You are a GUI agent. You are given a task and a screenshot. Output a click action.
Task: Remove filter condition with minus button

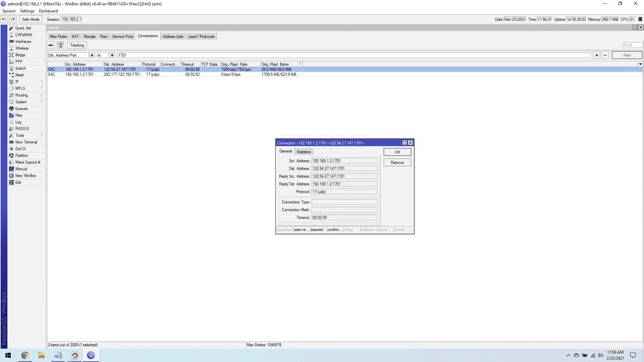605,55
